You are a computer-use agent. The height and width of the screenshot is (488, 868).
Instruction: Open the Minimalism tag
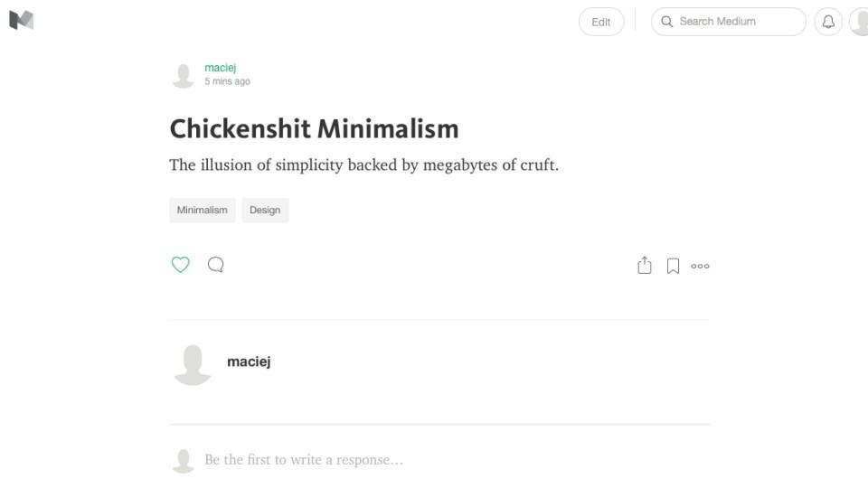203,211
